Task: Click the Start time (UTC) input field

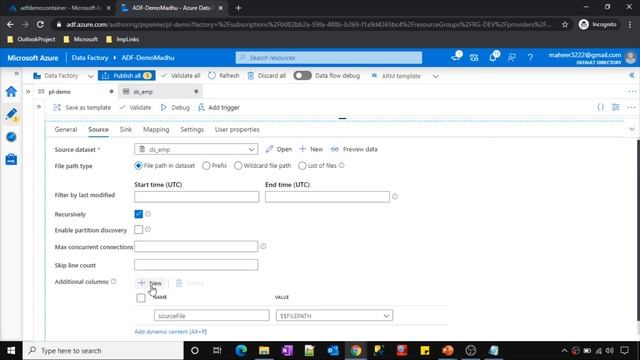Action: tap(196, 197)
